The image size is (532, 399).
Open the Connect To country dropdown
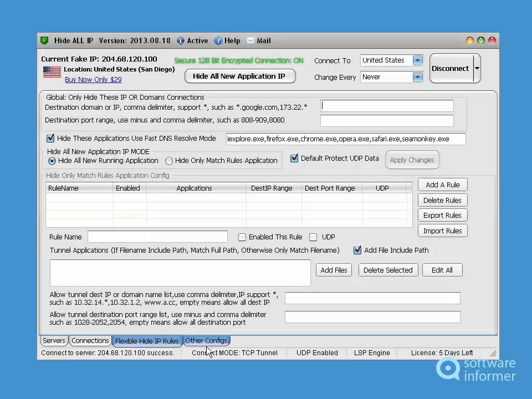click(418, 60)
